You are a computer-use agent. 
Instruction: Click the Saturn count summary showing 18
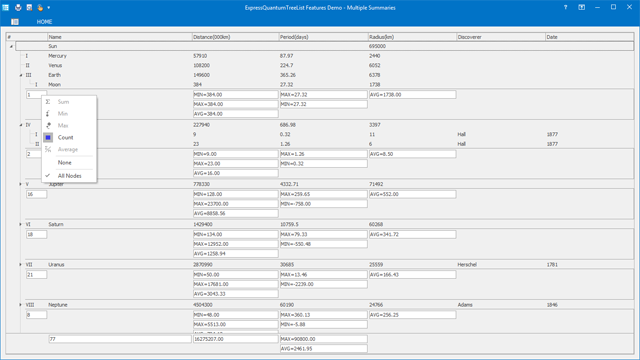point(36,234)
